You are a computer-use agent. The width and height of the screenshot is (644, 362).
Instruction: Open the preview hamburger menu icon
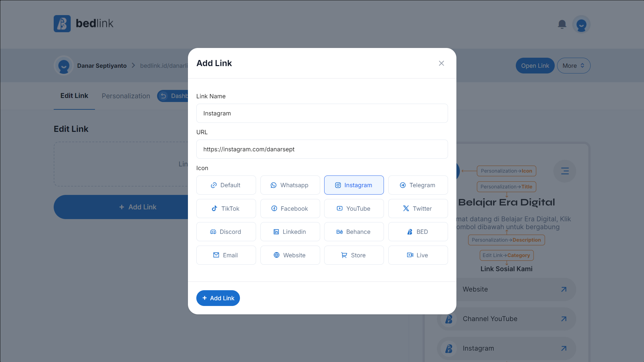click(565, 171)
